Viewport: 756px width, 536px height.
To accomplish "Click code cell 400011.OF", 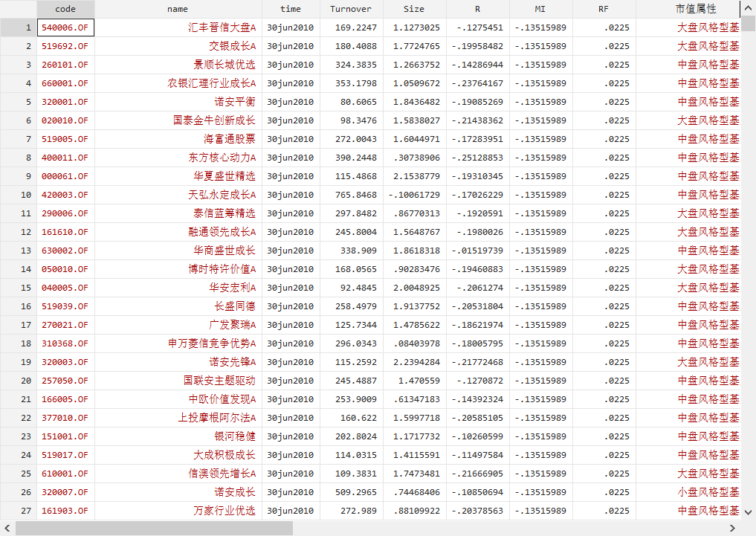I will tap(65, 158).
